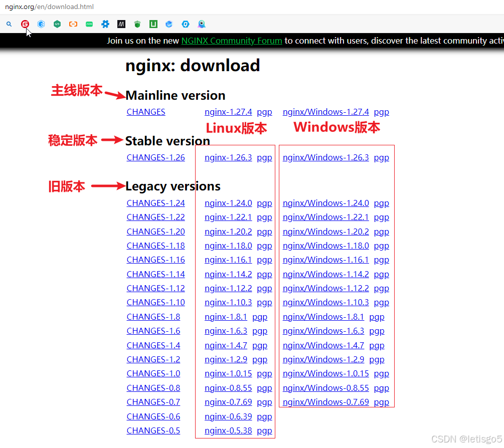The height and width of the screenshot is (448, 504).
Task: Open pgp signature for nginx-0.5.38
Action: coord(264,431)
